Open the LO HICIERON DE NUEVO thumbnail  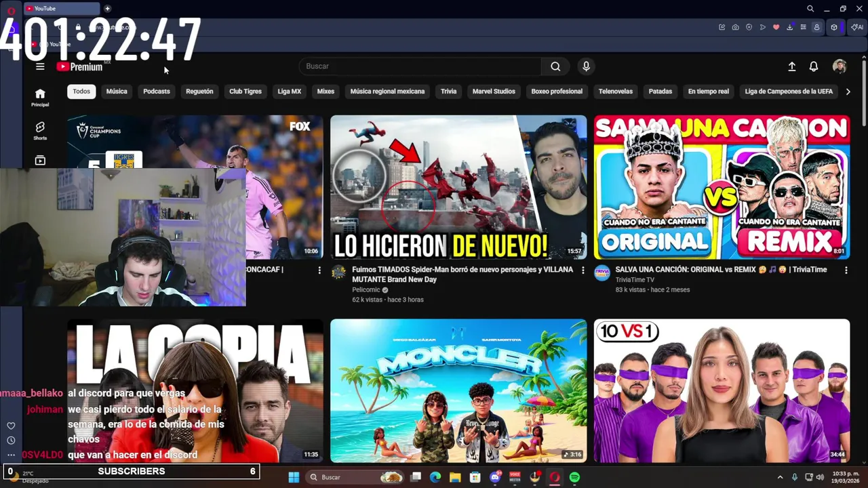pos(458,187)
